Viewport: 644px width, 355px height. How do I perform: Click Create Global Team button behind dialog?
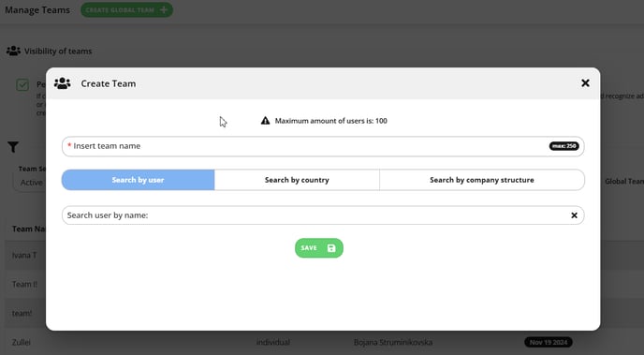[126, 10]
